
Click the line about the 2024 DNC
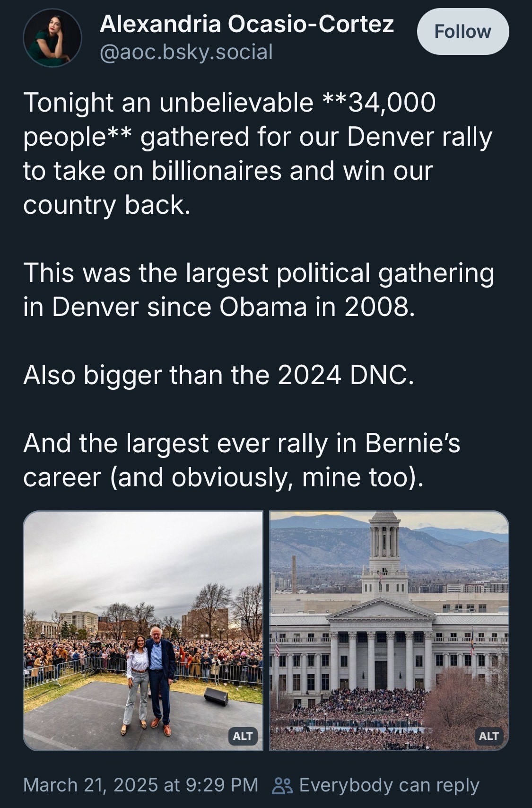click(x=218, y=375)
